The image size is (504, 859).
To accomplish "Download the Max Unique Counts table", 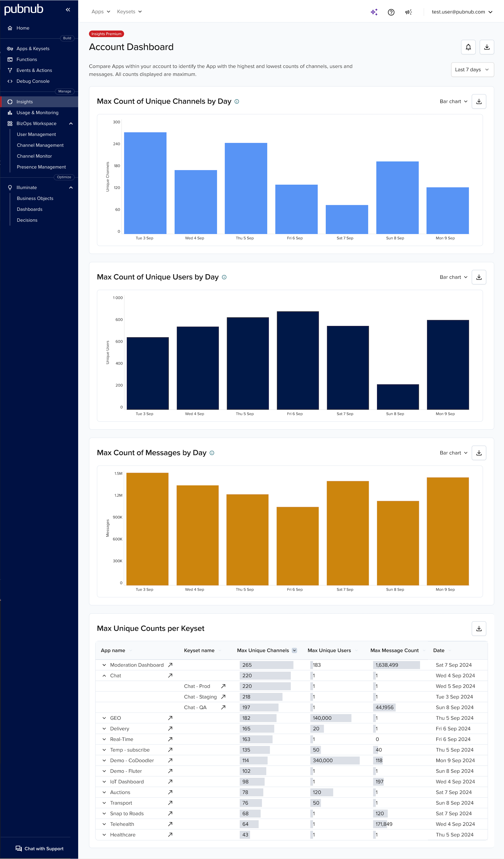I will pos(479,629).
